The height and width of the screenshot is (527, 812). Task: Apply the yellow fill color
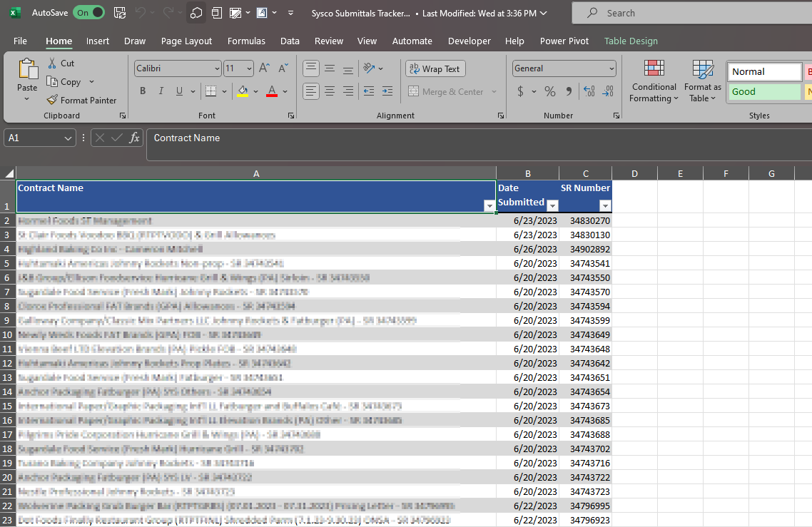click(243, 91)
